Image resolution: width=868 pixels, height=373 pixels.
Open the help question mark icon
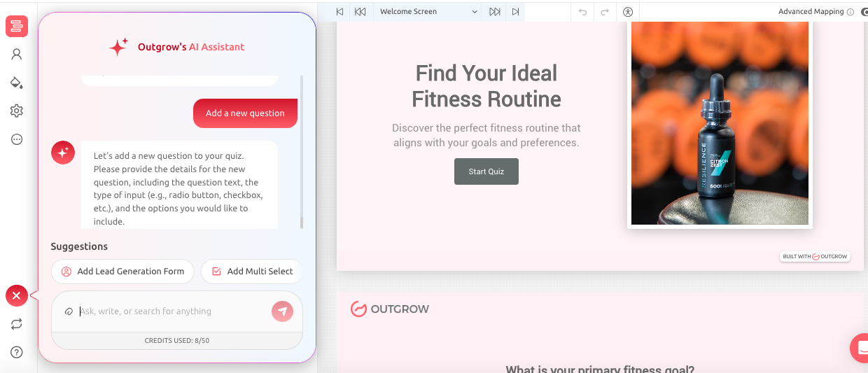17,352
